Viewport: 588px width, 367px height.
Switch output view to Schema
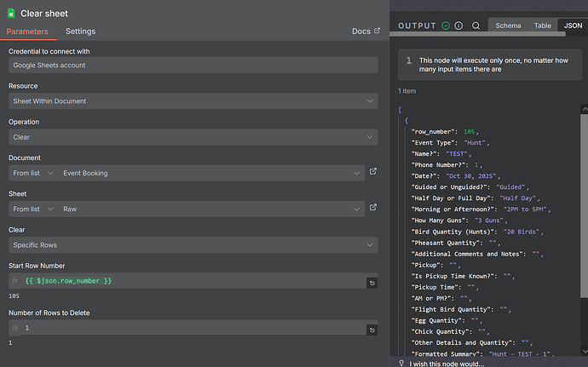[508, 26]
